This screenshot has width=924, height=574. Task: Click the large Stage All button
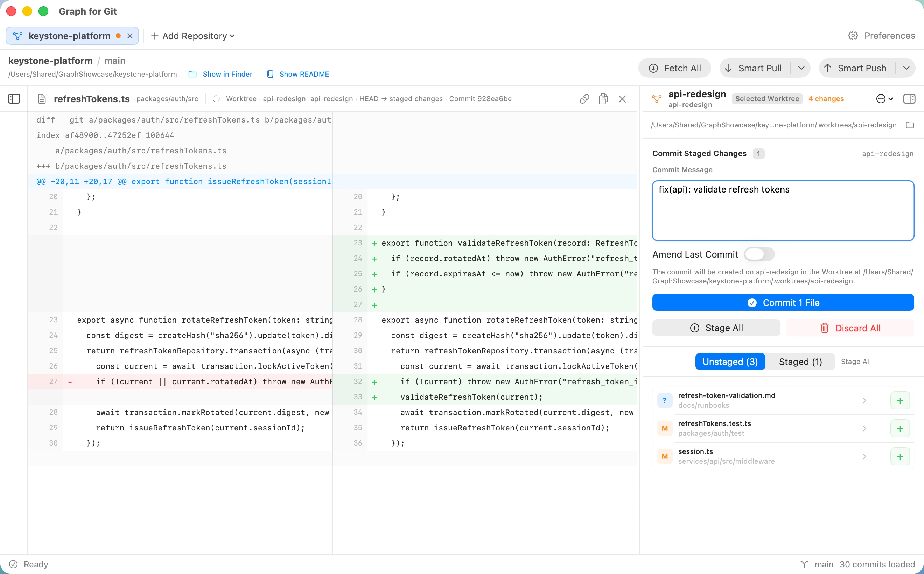click(x=716, y=328)
